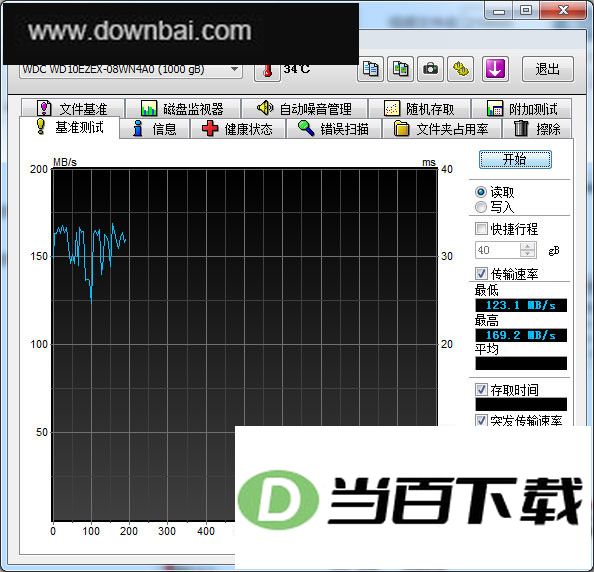The image size is (594, 572).
Task: Open the options wrench icon
Action: point(461,69)
